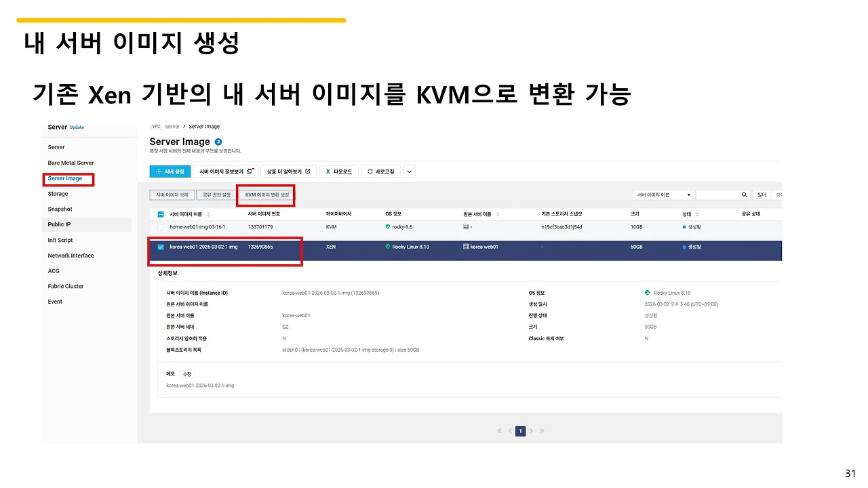The image size is (868, 488).
Task: Open the 상품 더 알아보기 external link icon
Action: tap(307, 171)
